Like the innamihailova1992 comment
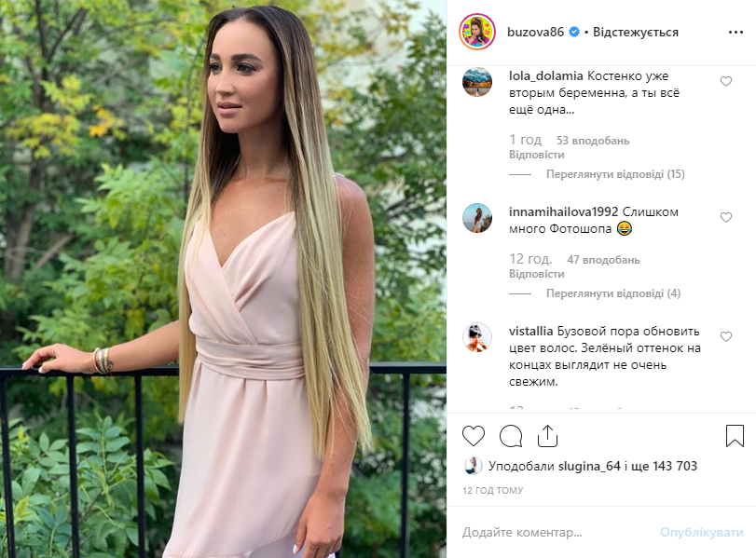The height and width of the screenshot is (558, 756). (726, 217)
